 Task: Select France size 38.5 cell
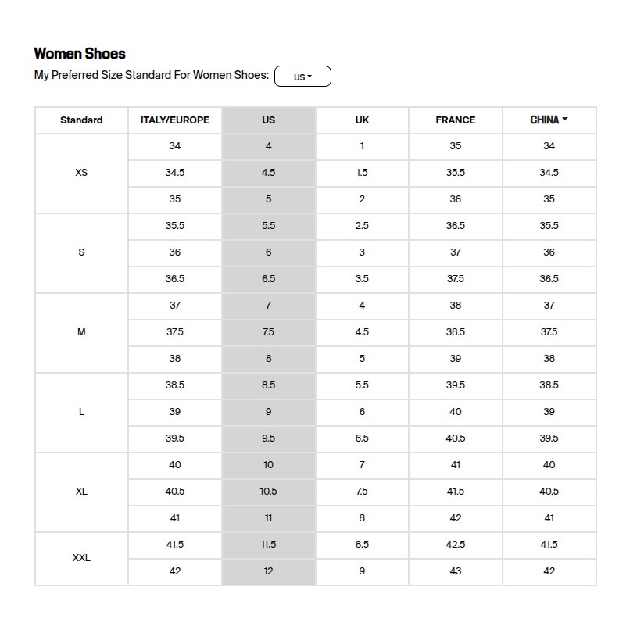[456, 332]
